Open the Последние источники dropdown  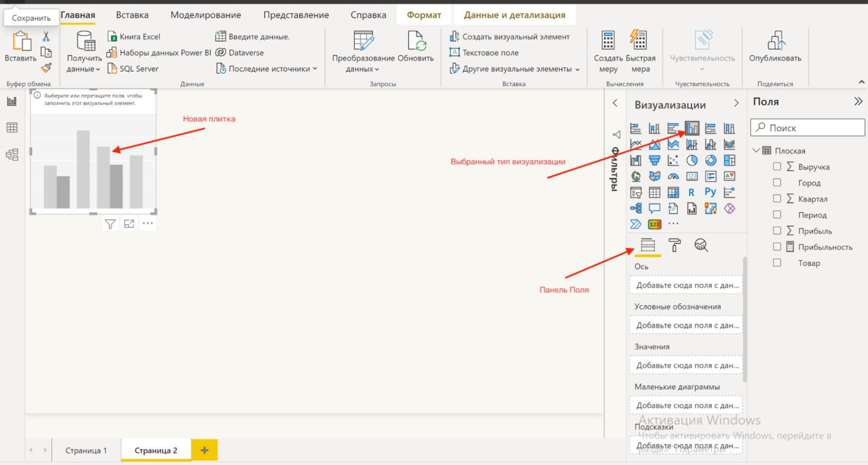coord(266,69)
